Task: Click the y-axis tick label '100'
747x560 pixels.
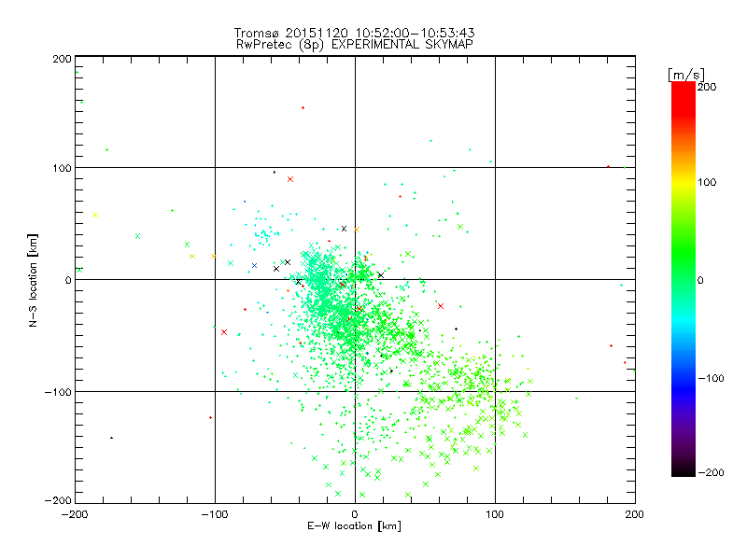Action: 62,168
